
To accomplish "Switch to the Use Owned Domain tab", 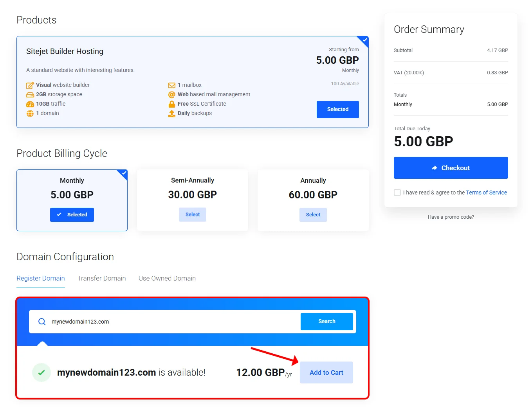I will click(x=167, y=278).
